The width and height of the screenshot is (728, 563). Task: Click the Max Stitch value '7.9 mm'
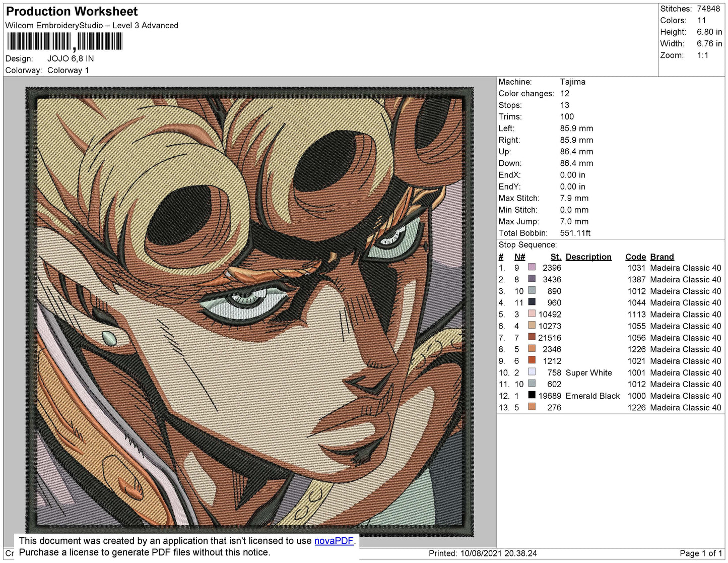tap(574, 198)
